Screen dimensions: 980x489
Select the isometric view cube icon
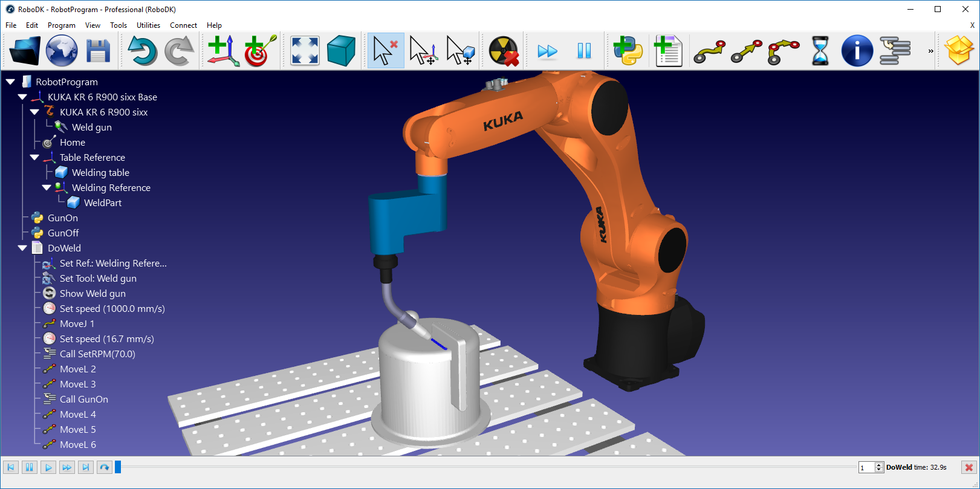341,51
